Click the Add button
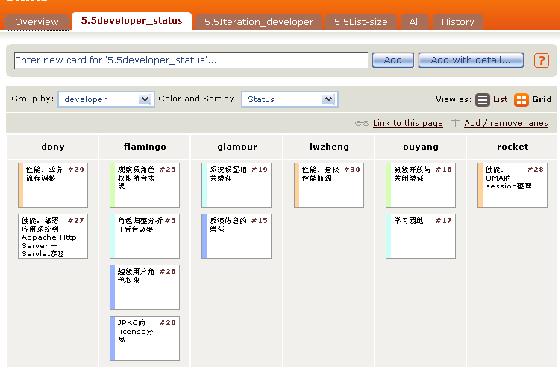 tap(392, 60)
